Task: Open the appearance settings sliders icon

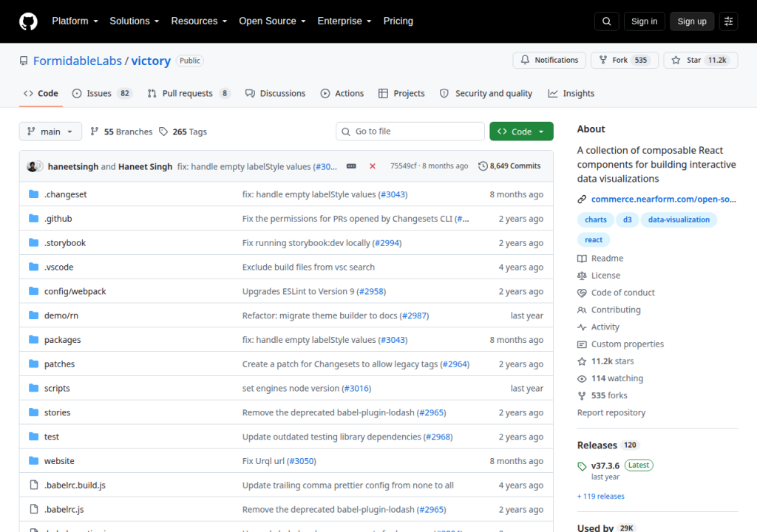Action: pos(728,21)
